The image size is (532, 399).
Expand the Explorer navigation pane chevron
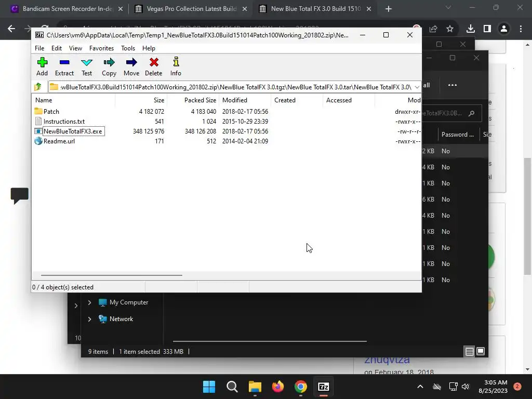coord(76,305)
